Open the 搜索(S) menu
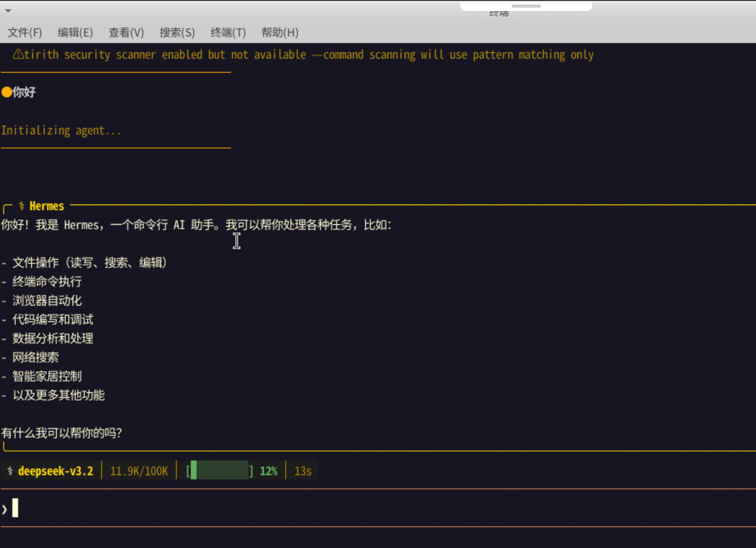The width and height of the screenshot is (756, 548). (x=177, y=32)
